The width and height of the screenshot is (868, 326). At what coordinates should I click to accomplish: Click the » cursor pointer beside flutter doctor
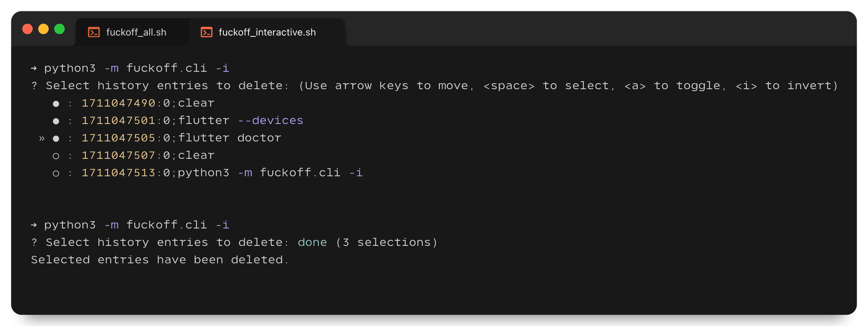point(42,138)
